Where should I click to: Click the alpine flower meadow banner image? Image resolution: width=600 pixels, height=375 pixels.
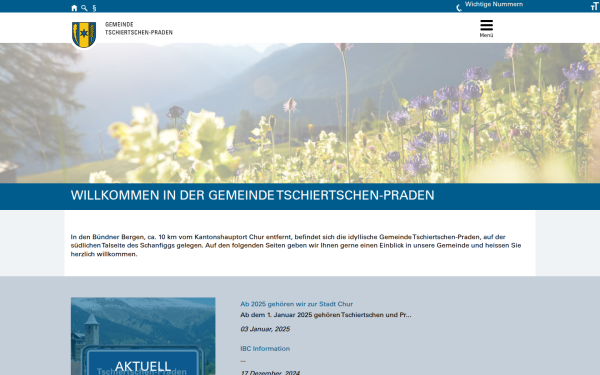pyautogui.click(x=300, y=113)
